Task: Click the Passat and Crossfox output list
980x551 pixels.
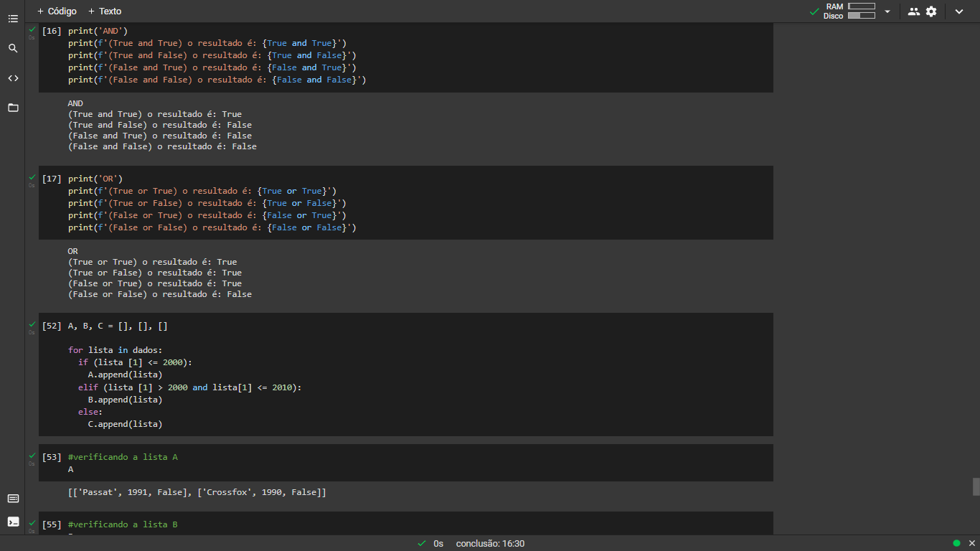Action: [x=197, y=493]
